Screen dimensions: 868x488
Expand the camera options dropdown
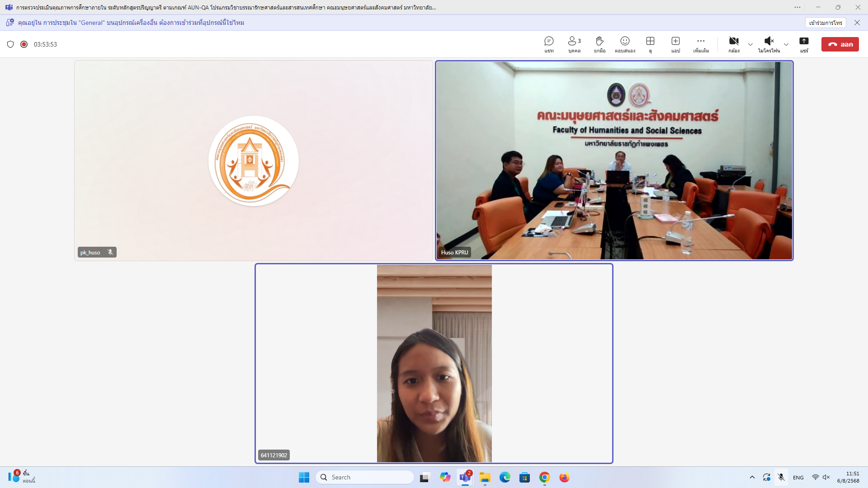[x=750, y=44]
